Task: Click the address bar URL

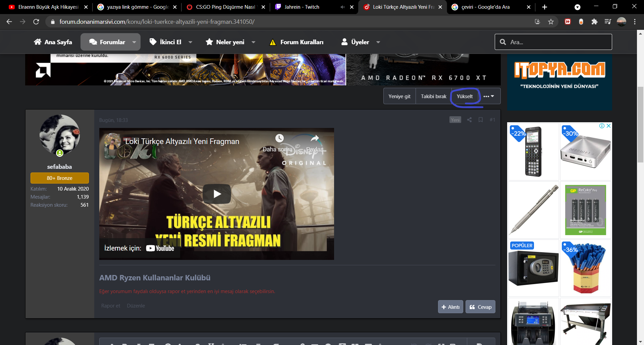Action: pos(157,22)
